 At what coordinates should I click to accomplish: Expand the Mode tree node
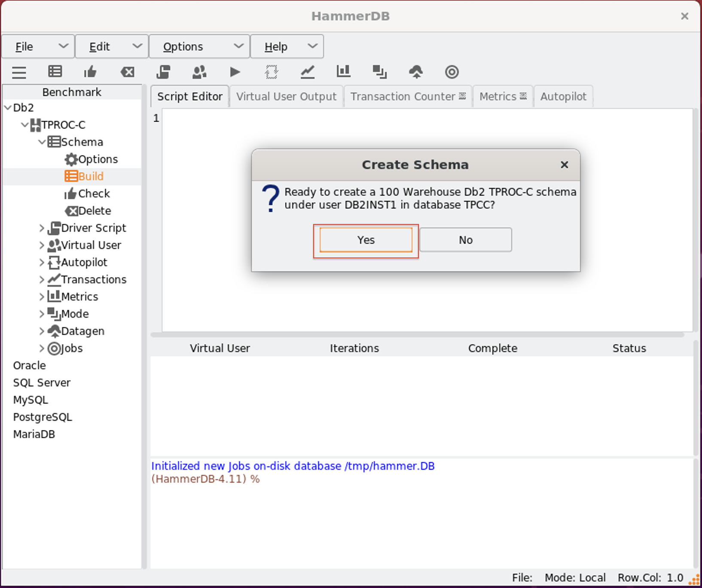coord(42,314)
